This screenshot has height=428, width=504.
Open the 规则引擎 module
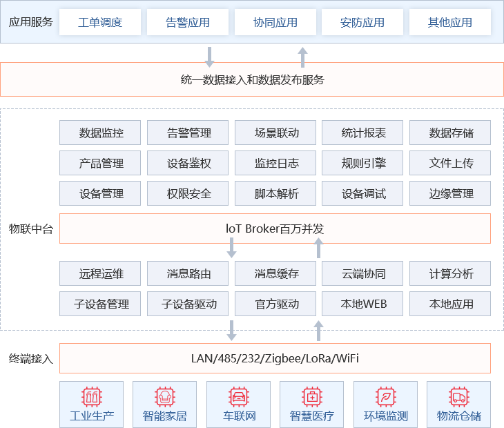point(363,164)
